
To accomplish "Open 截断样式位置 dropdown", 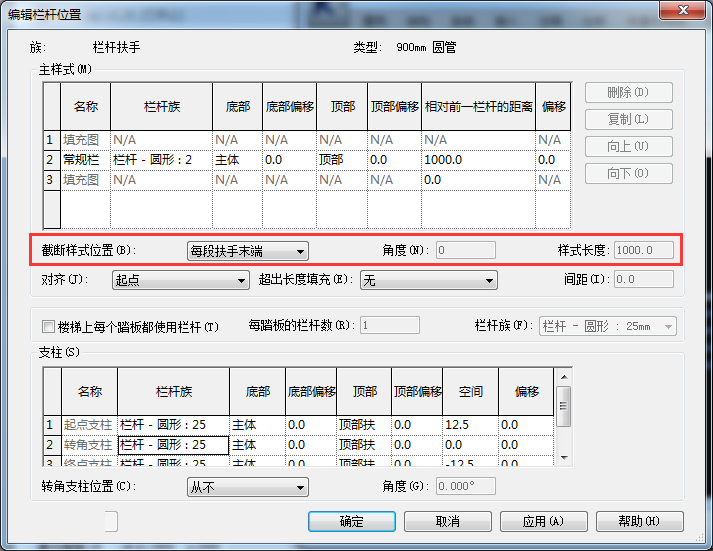I will 248,251.
